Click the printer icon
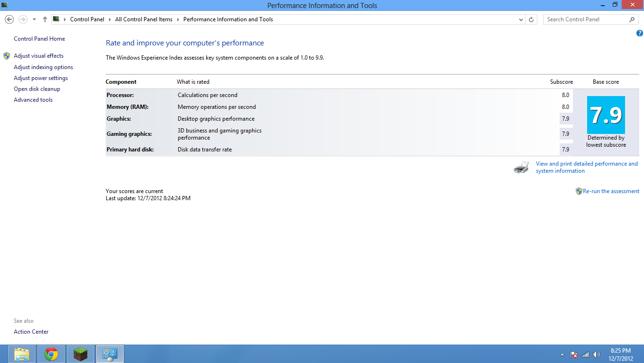 [521, 167]
